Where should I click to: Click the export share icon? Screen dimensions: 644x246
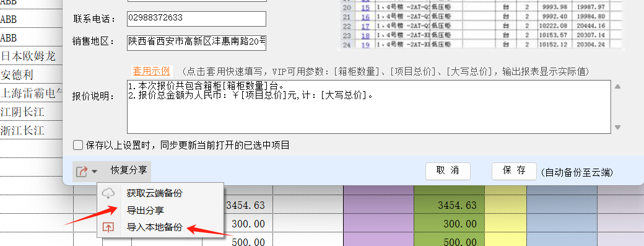82,171
